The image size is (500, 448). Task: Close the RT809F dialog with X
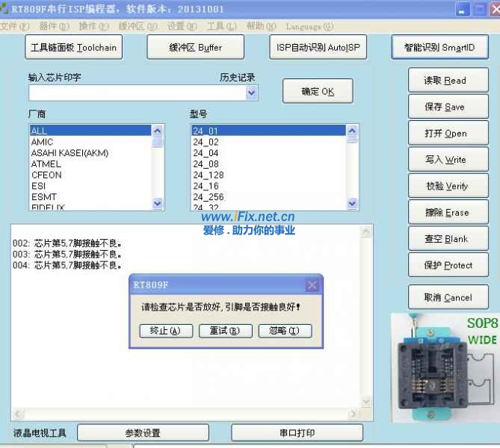click(x=312, y=285)
